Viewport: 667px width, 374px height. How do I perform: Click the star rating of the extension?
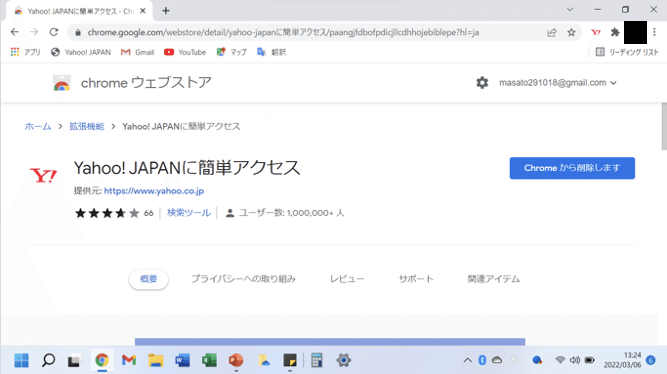tap(107, 213)
